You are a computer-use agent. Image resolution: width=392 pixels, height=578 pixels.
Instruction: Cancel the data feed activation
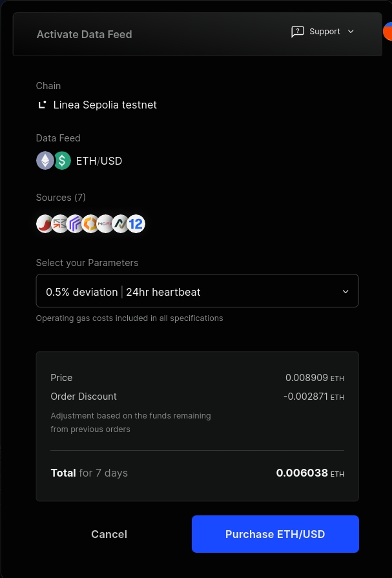click(109, 534)
